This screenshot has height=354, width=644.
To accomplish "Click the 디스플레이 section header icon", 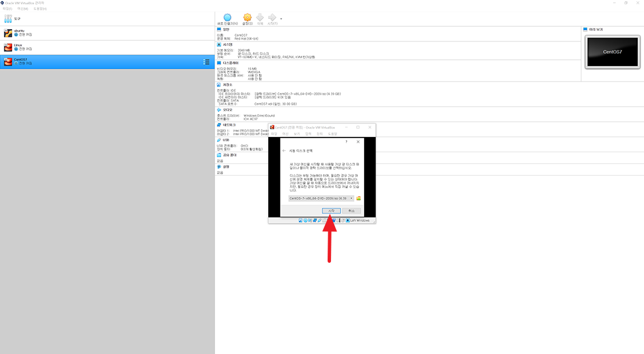I will pyautogui.click(x=219, y=63).
